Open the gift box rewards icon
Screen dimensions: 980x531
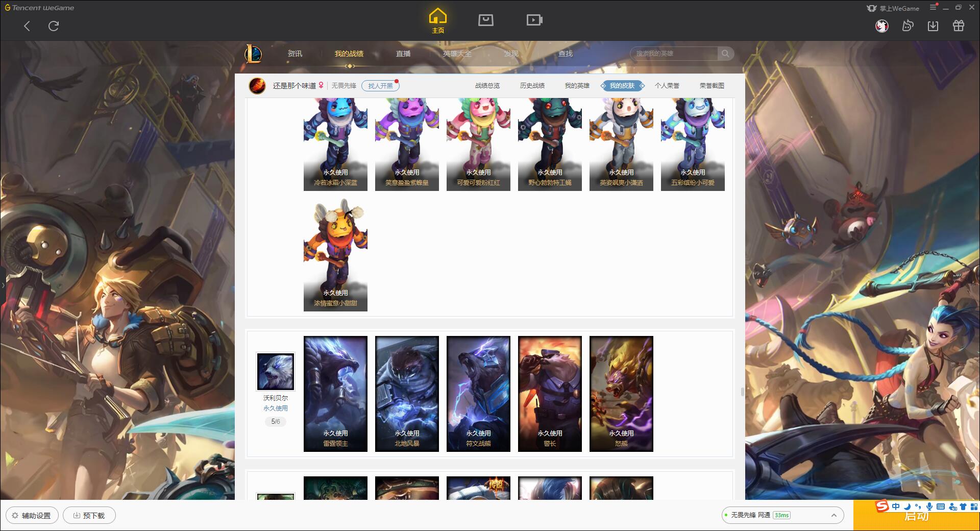959,26
